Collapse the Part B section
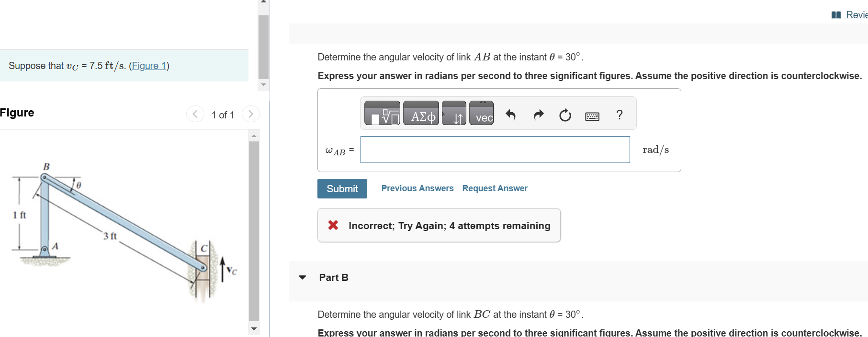Image resolution: width=868 pixels, height=337 pixels. click(x=302, y=277)
